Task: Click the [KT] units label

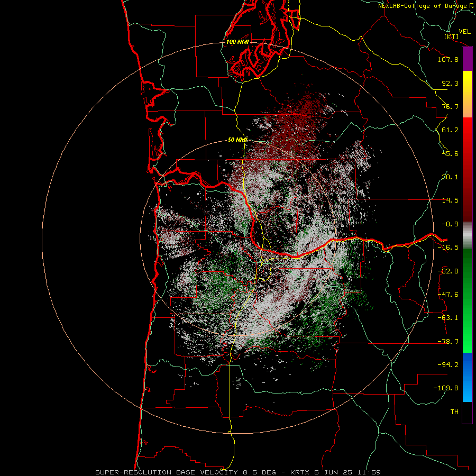Action: pyautogui.click(x=452, y=37)
